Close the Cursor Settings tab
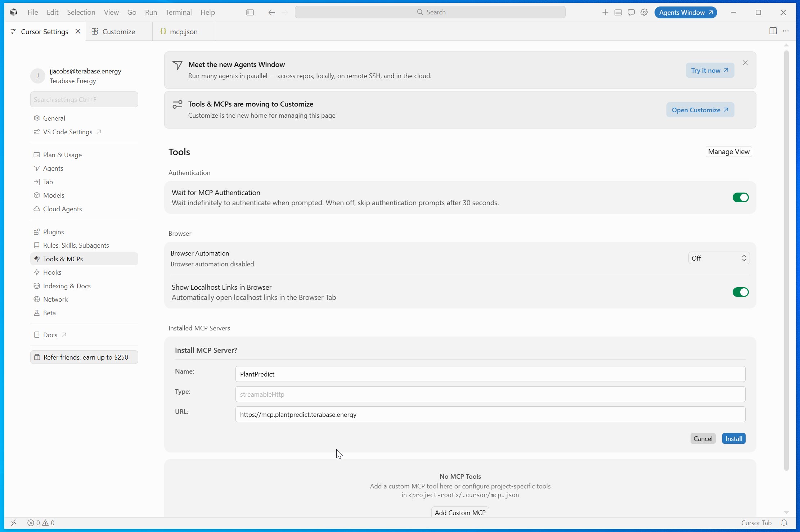800x532 pixels. [x=78, y=31]
